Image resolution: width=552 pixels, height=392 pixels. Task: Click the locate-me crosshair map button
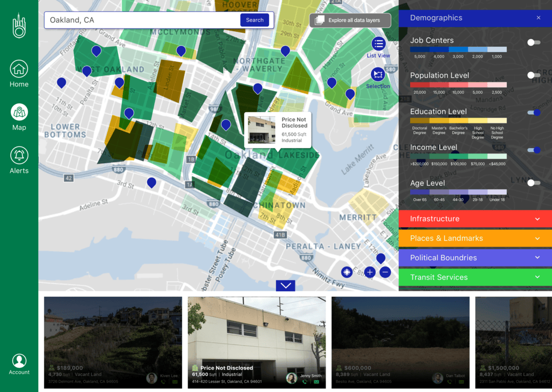pos(347,272)
